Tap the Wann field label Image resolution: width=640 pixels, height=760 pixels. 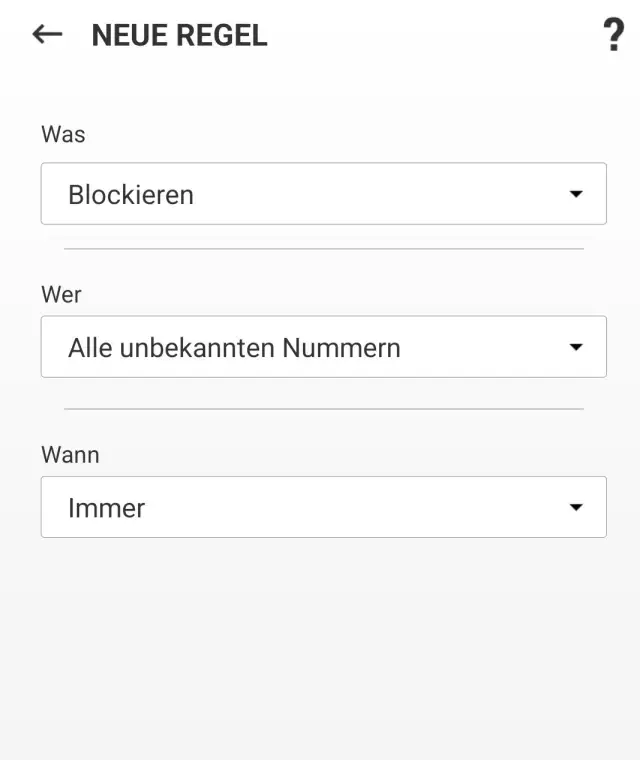tap(70, 455)
